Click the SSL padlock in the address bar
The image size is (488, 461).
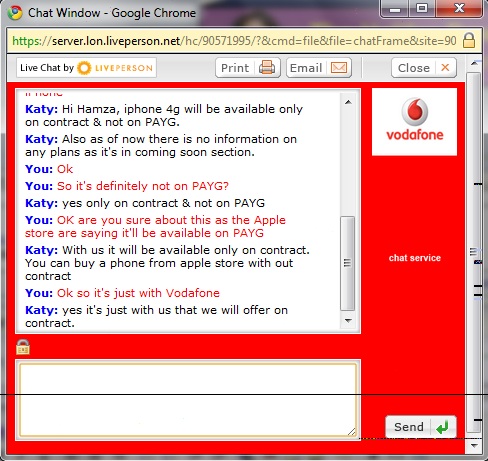[469, 41]
